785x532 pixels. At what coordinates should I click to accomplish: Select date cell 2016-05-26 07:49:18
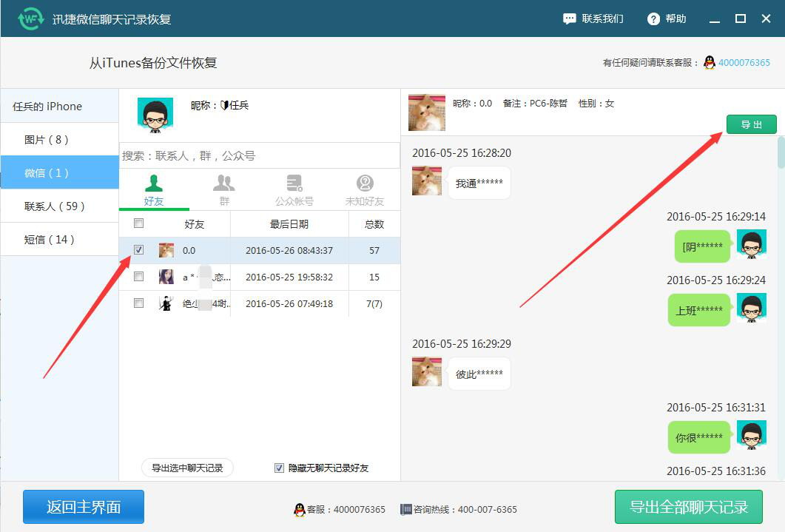(289, 303)
